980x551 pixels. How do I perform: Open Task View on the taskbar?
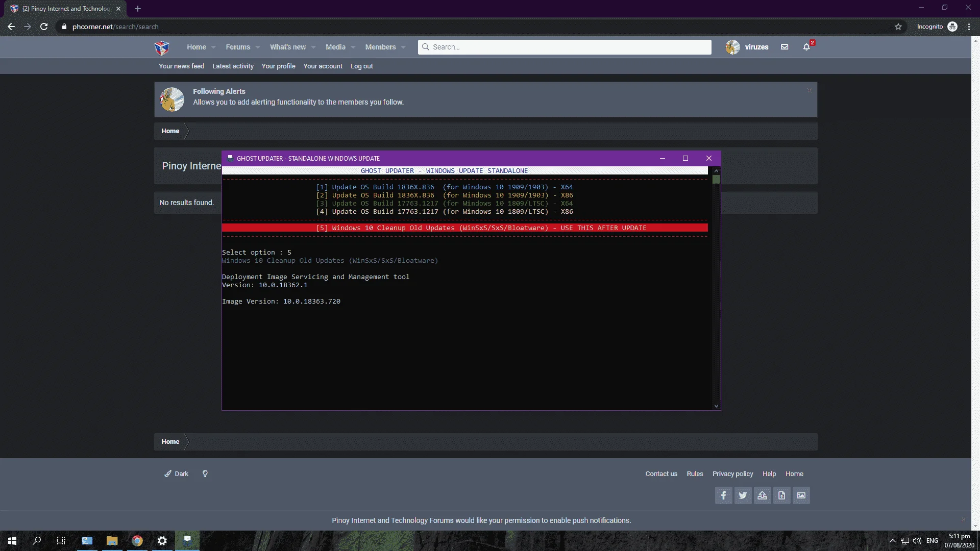(x=61, y=541)
